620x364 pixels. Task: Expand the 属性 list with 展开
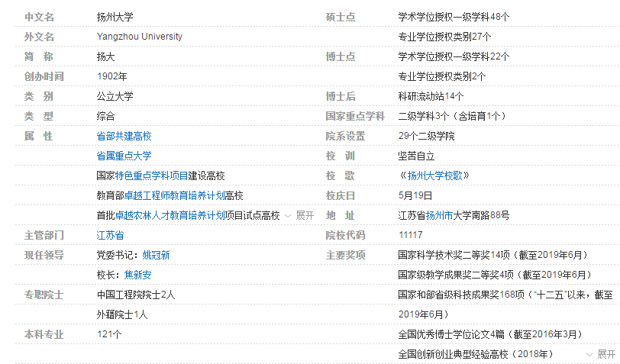coord(305,215)
